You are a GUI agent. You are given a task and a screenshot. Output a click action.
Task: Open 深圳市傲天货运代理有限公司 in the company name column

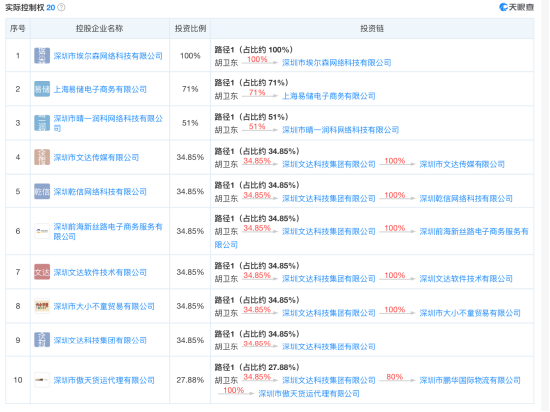(104, 380)
